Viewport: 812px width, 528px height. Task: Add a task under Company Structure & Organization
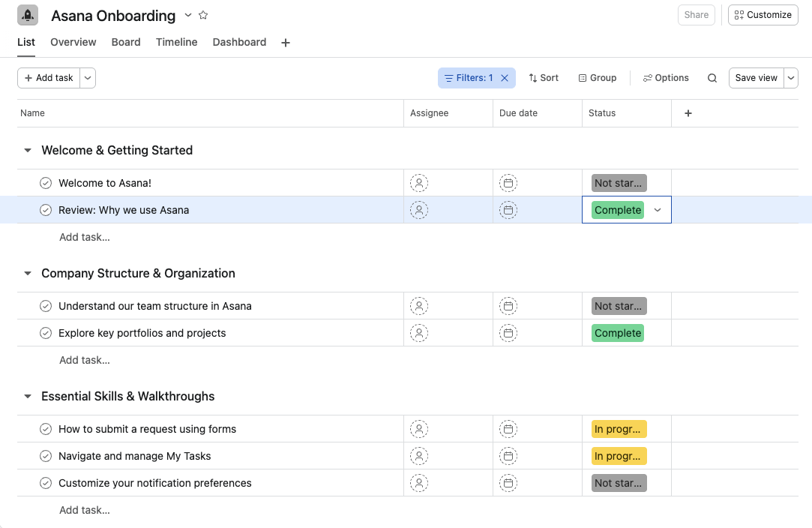click(84, 359)
